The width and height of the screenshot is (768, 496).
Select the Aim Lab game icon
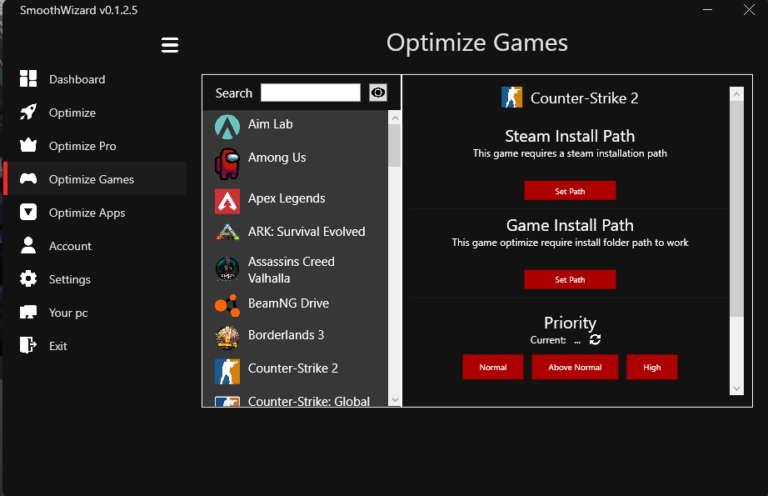[x=227, y=126]
